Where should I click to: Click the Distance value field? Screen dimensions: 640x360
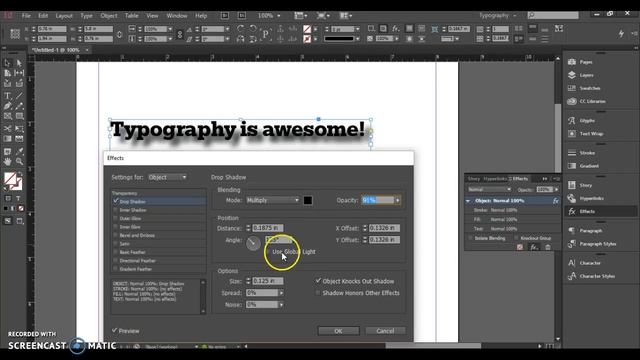(x=268, y=228)
